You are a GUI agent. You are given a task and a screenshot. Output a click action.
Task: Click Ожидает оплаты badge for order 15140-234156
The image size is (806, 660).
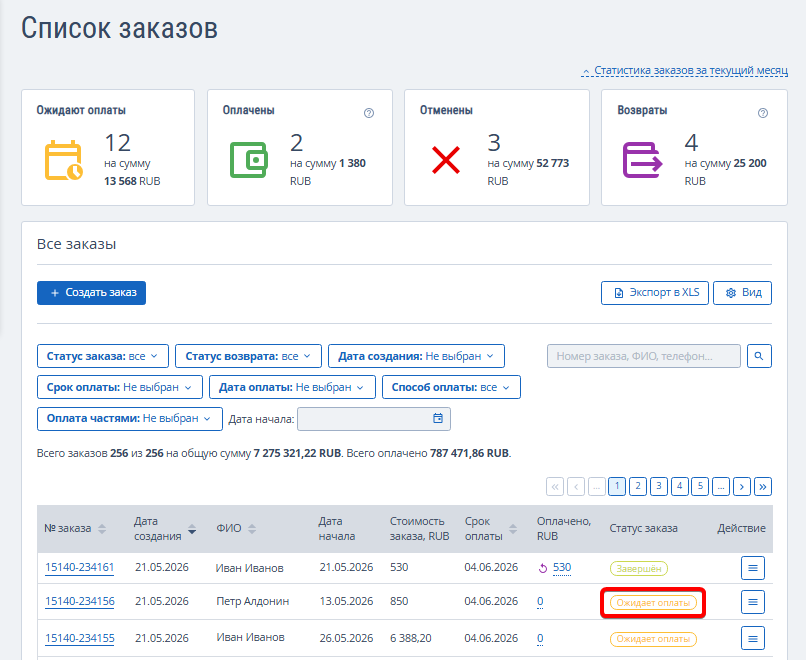point(653,603)
